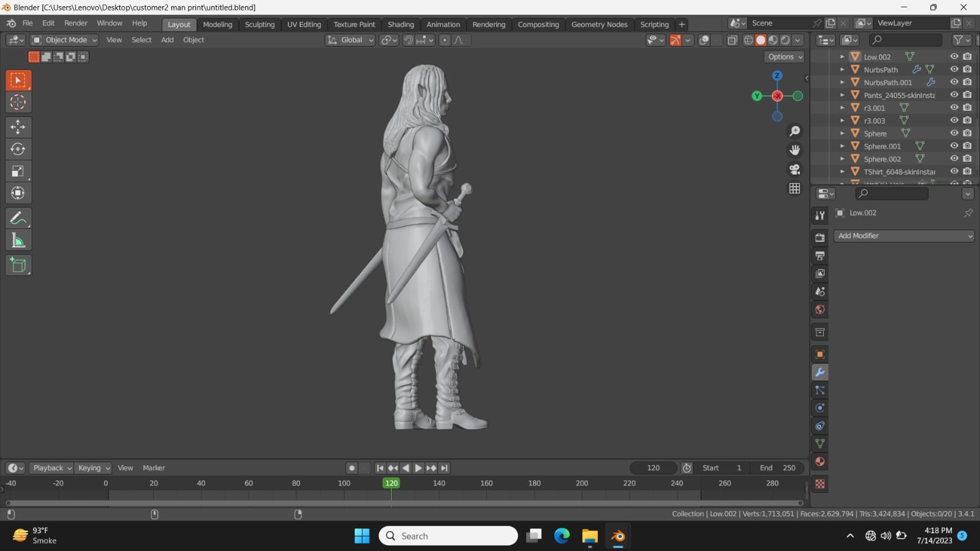Hide NurbsPath object with eye icon
Image resolution: width=980 pixels, height=551 pixels.
tap(954, 69)
